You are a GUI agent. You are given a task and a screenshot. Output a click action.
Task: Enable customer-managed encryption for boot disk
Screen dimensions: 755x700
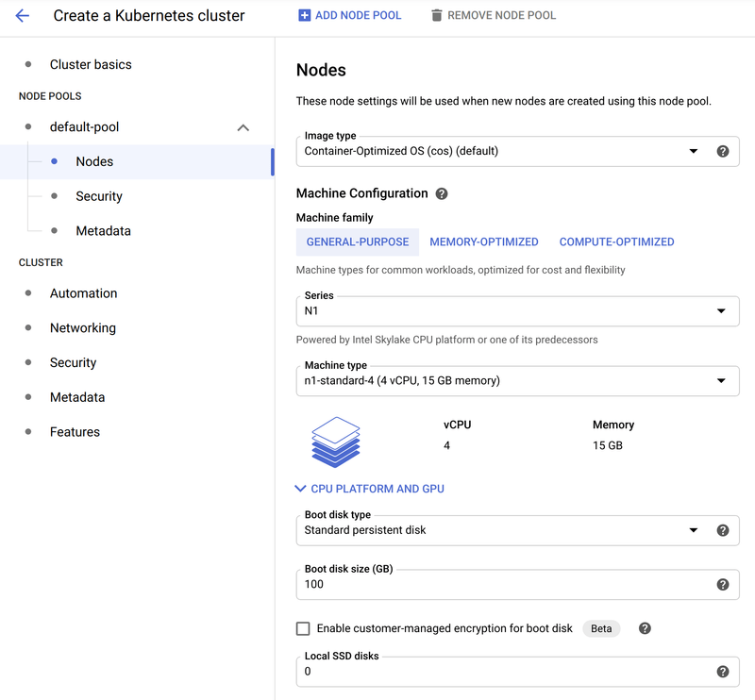pyautogui.click(x=303, y=628)
